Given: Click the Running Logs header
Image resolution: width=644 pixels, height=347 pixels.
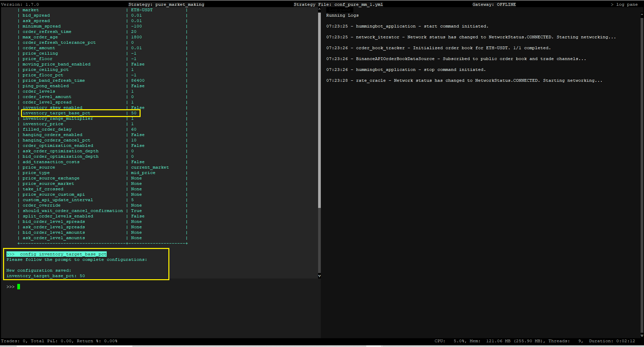Looking at the screenshot, I should pyautogui.click(x=342, y=15).
